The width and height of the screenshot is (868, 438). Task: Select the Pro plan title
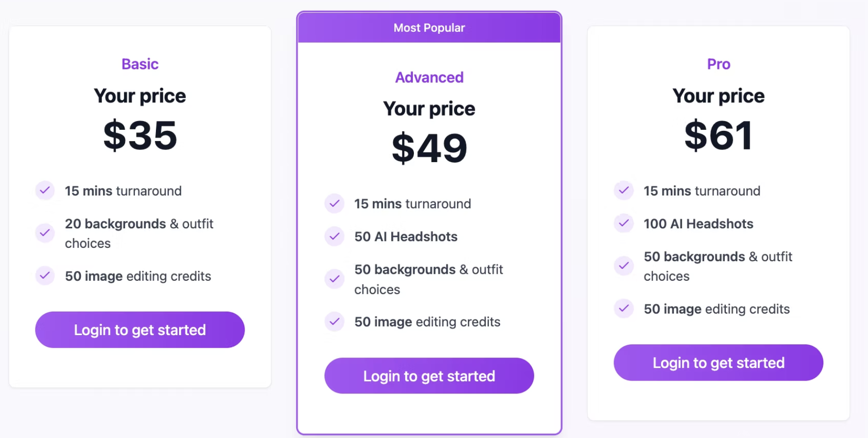tap(718, 64)
